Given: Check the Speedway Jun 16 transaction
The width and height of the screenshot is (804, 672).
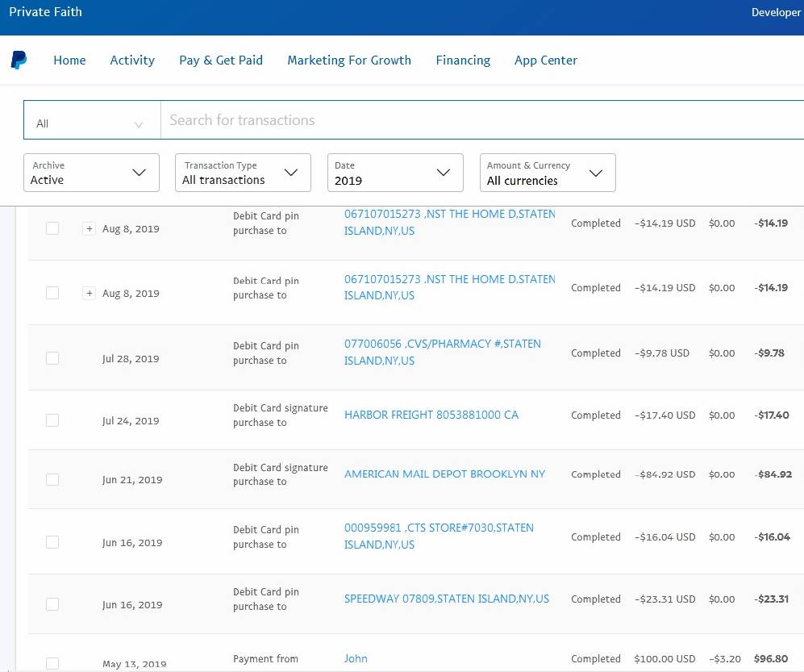Looking at the screenshot, I should [x=52, y=604].
